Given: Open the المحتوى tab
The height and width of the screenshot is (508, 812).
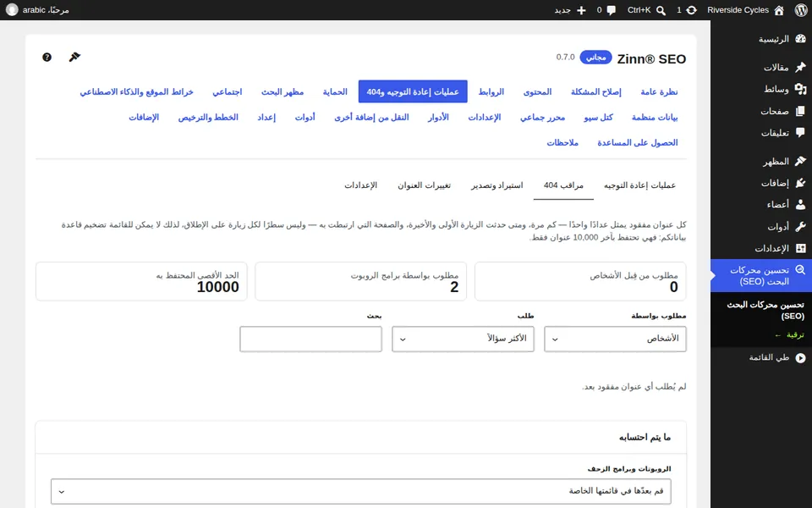Looking at the screenshot, I should 538,91.
